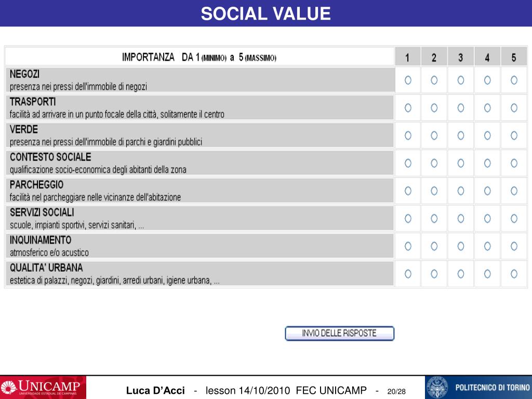Click the POLITECNICO DI TORINO text
532x399 pixels.
pos(493,388)
